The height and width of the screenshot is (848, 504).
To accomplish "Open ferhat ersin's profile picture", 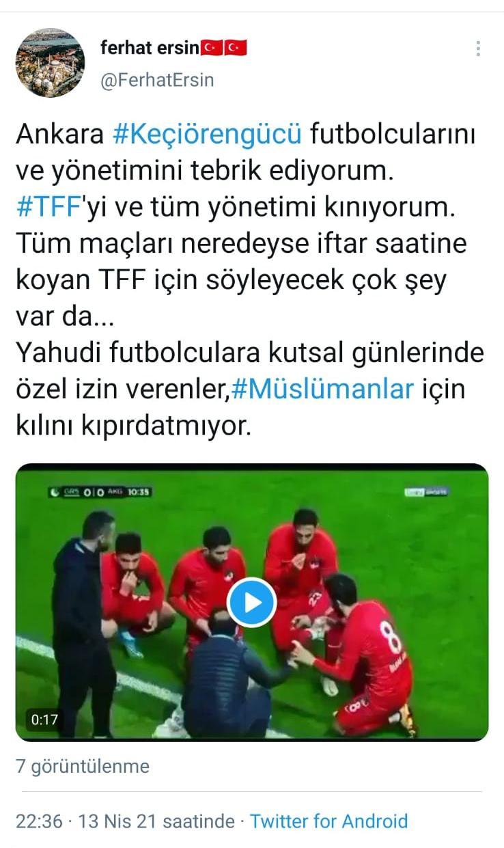I will 50,63.
